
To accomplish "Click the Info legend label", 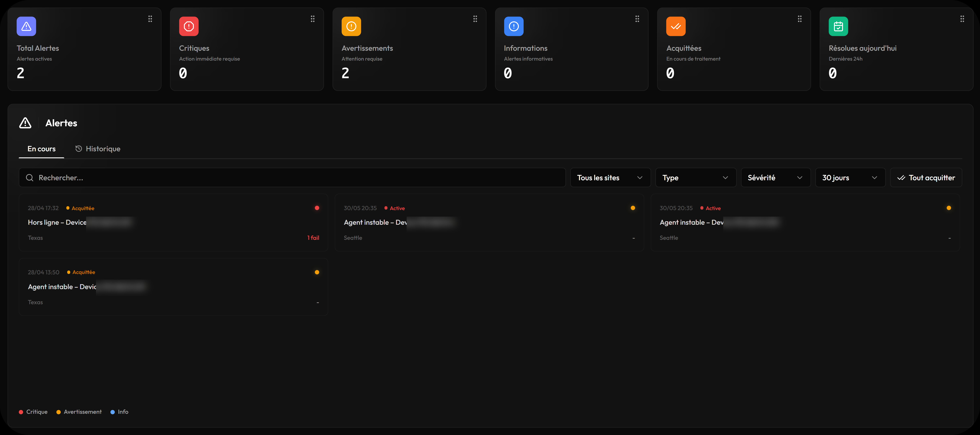I will coord(123,412).
